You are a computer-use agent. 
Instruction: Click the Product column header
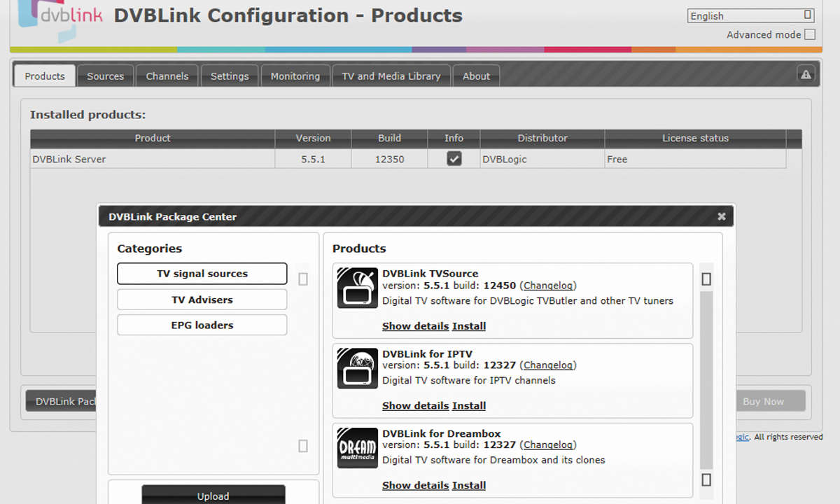click(x=153, y=139)
